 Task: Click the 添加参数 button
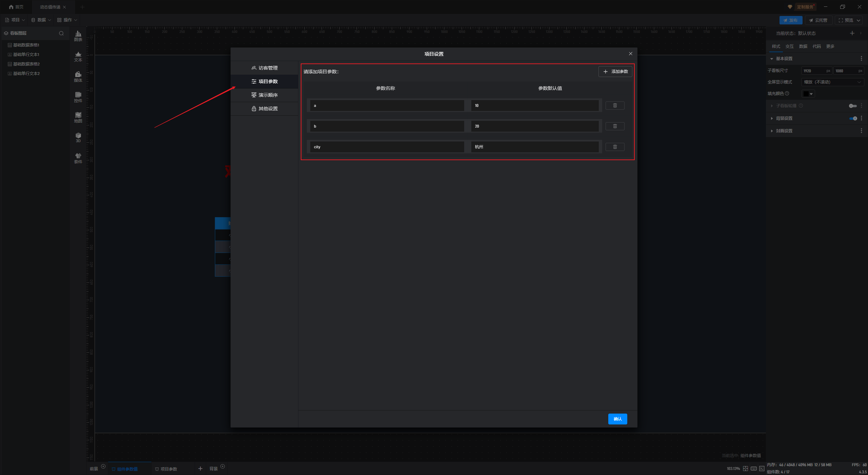click(615, 72)
